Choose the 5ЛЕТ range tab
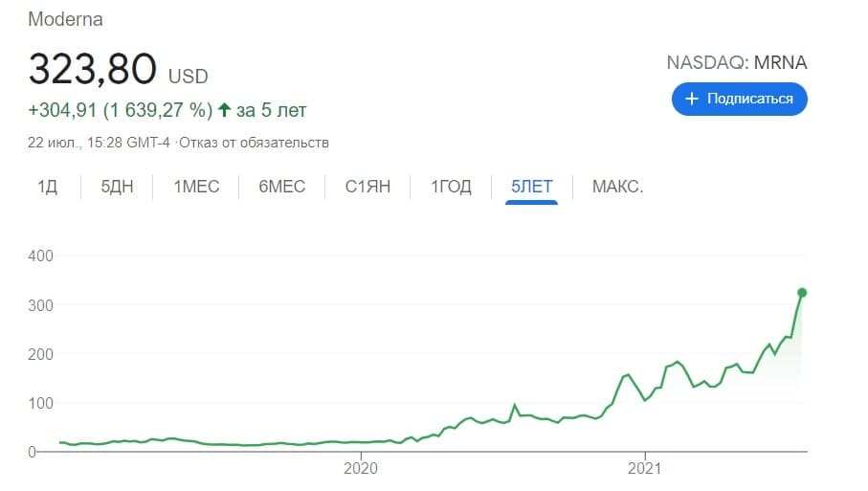This screenshot has width=868, height=491. [x=532, y=187]
